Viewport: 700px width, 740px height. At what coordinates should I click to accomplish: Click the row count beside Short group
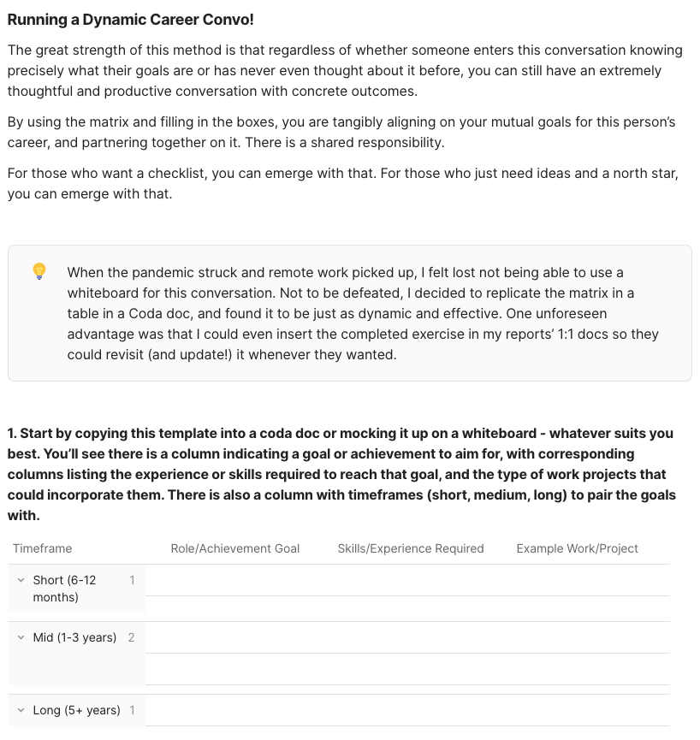pos(132,580)
